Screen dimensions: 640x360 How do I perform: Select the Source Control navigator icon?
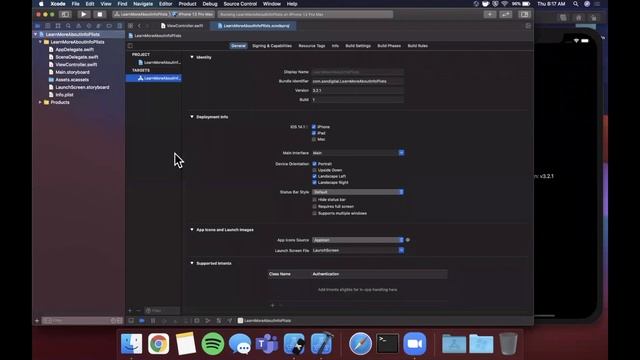pyautogui.click(x=48, y=26)
